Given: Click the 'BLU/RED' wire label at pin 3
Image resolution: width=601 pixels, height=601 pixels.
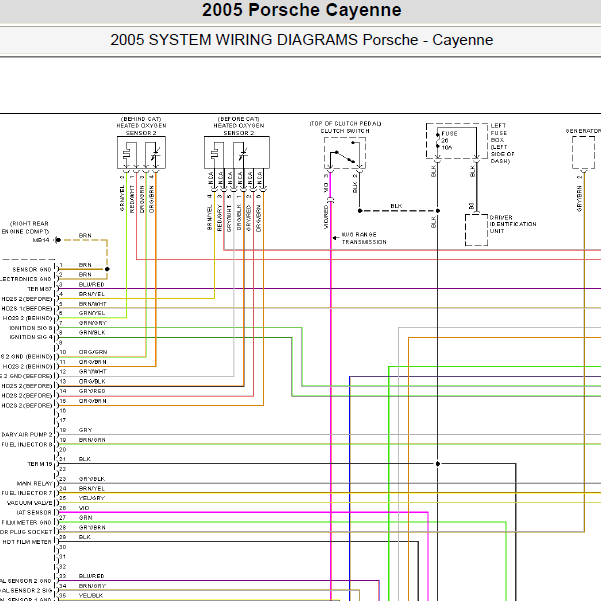Looking at the screenshot, I should point(91,284).
